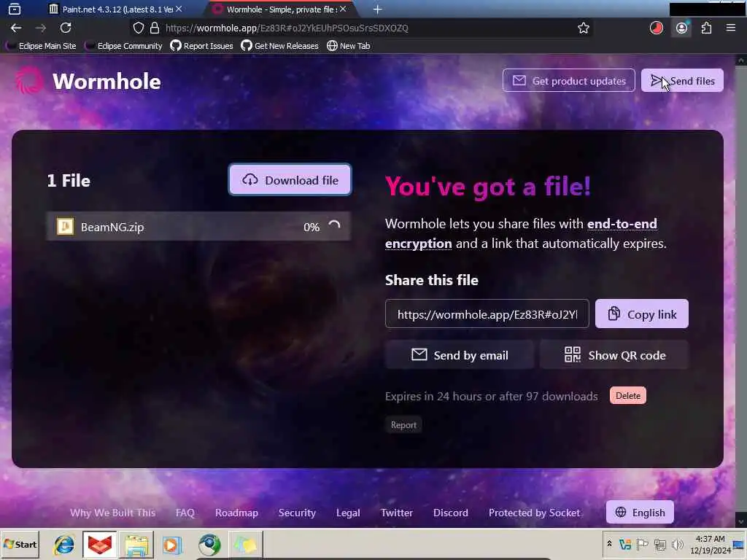Click the Download file button

pos(290,180)
